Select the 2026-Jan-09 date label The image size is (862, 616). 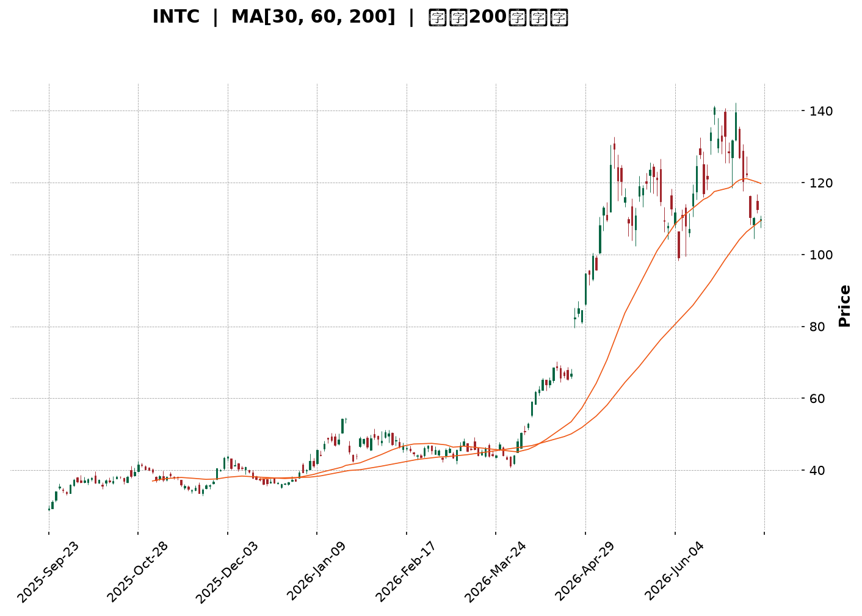[317, 572]
